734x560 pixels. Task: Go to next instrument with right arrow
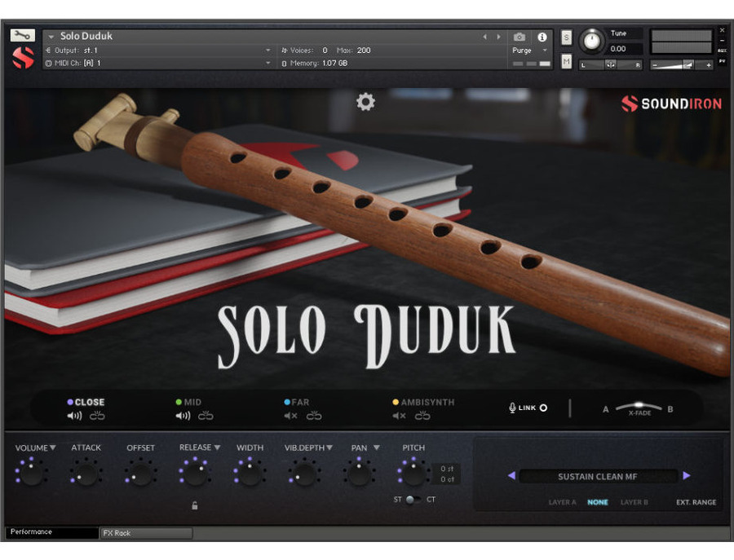pos(498,37)
